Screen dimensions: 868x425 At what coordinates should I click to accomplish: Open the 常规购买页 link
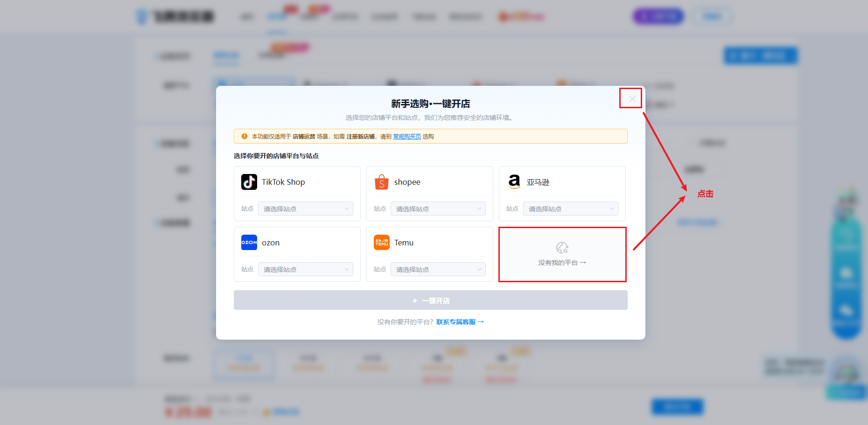407,137
